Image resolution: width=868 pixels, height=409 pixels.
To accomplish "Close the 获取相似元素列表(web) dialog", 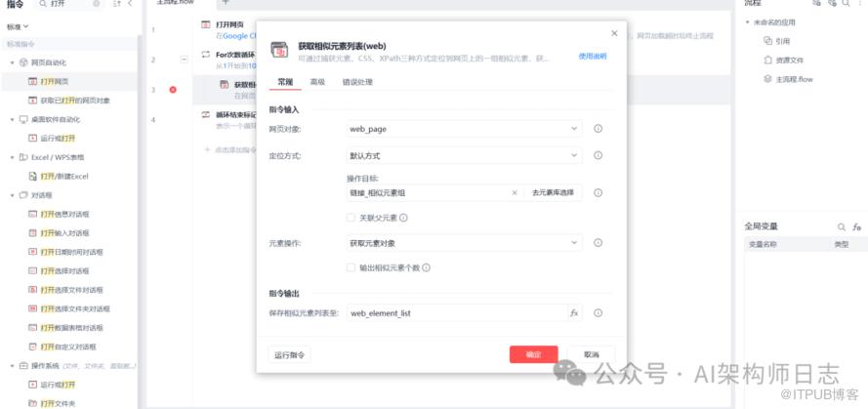I will (x=614, y=33).
